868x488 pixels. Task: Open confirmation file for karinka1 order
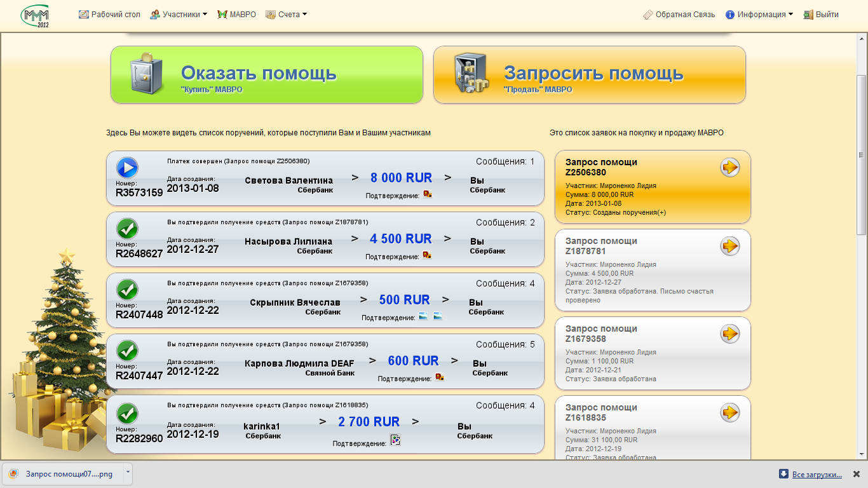[395, 440]
